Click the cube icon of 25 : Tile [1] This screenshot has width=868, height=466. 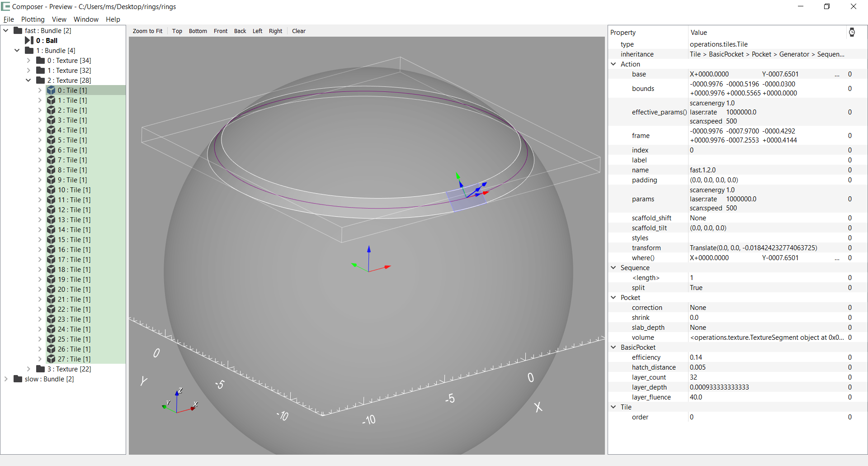coord(51,339)
